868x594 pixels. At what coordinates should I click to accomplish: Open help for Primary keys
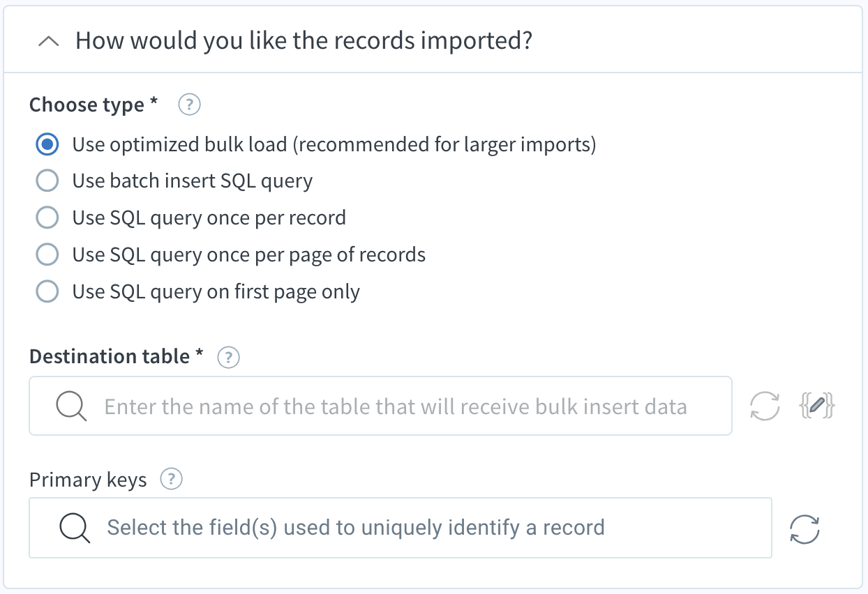[x=171, y=480]
